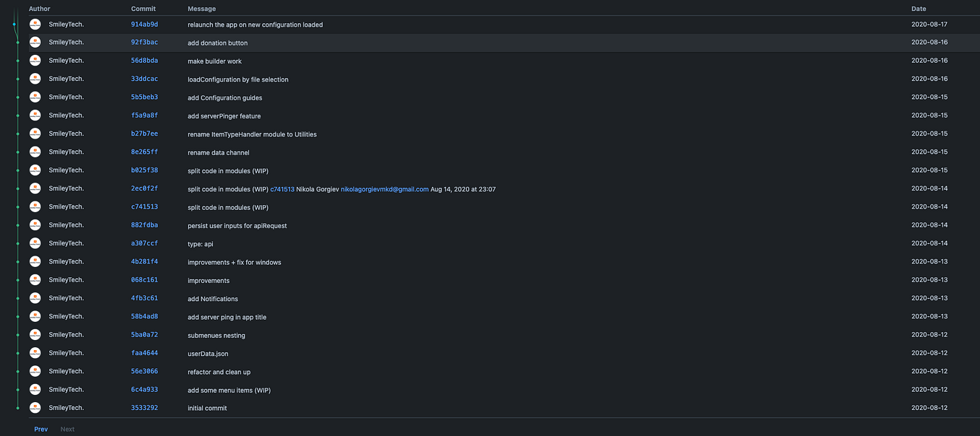Click the avatar beside "type: api"
The image size is (980, 436).
tap(35, 243)
